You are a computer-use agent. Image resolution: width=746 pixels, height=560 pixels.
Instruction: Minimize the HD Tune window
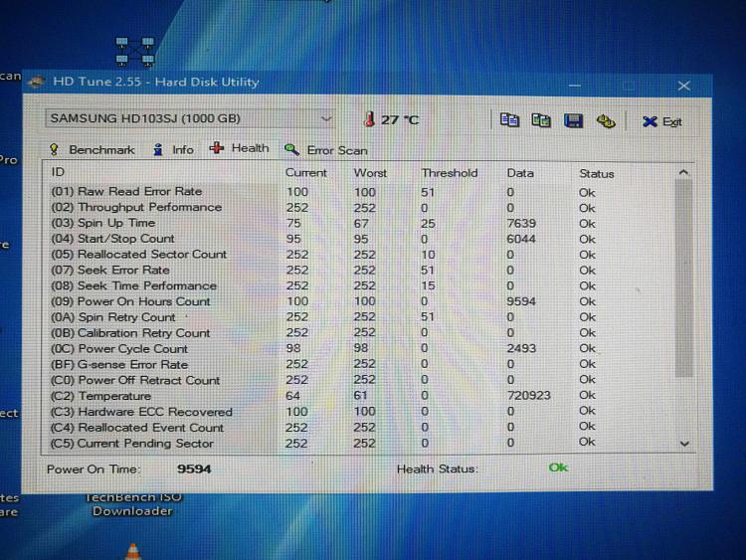point(575,86)
